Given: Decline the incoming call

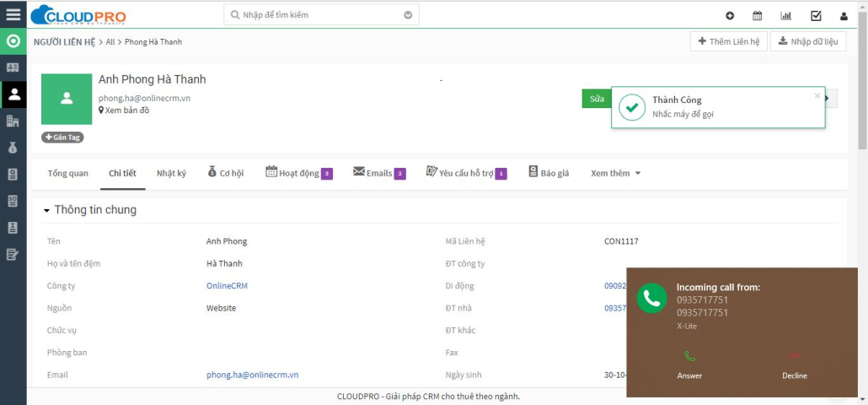Looking at the screenshot, I should click(x=794, y=364).
